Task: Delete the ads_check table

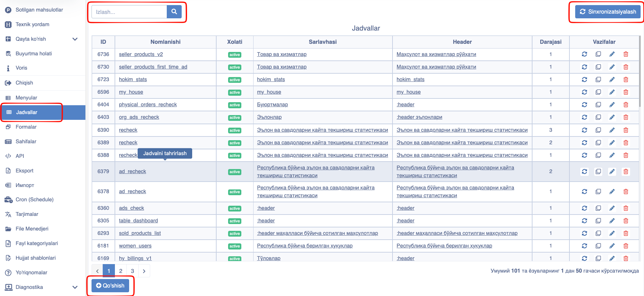Action: [626, 208]
